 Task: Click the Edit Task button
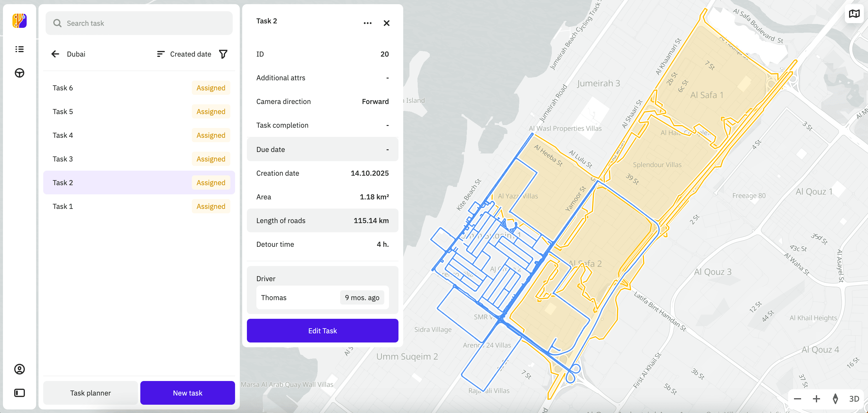[322, 331]
